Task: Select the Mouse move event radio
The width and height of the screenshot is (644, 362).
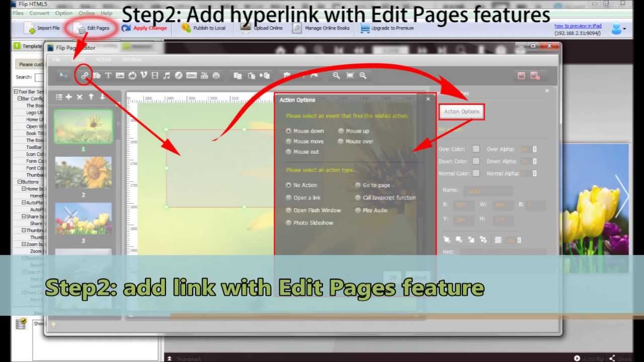Action: coord(289,141)
